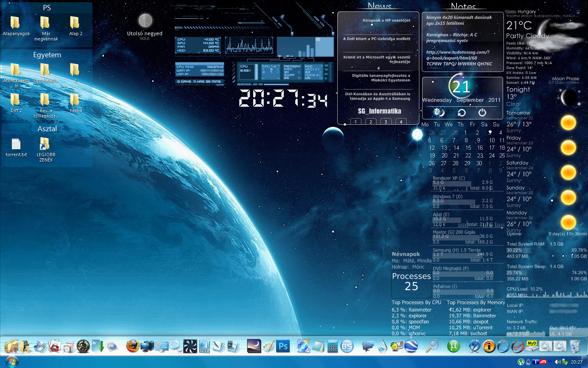This screenshot has width=588, height=368.
Task: Open the TXT notepad icon in dock
Action: click(x=204, y=346)
